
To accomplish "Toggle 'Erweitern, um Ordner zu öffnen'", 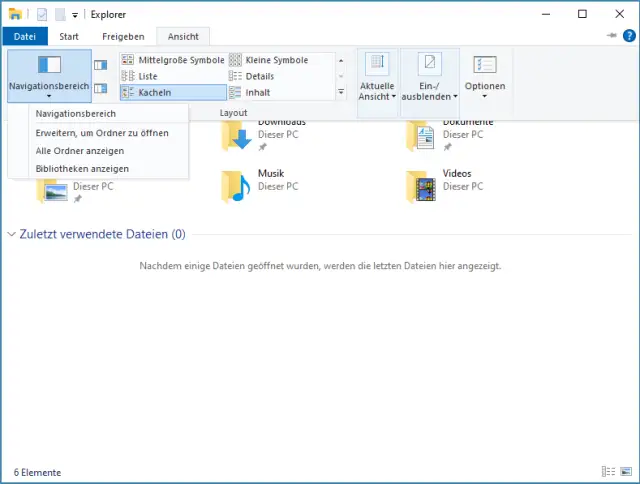I will [102, 133].
